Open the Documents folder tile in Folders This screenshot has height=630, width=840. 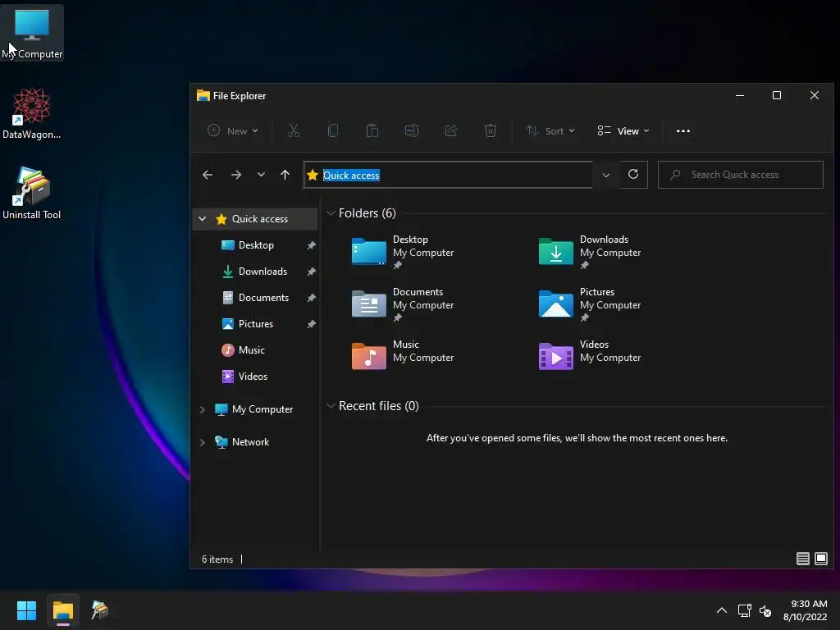pyautogui.click(x=403, y=304)
